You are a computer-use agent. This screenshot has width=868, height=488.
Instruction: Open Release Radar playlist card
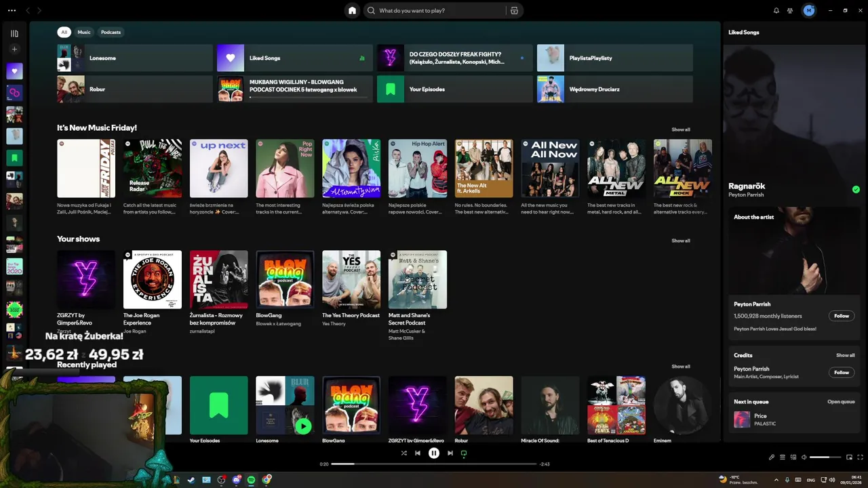(x=153, y=177)
